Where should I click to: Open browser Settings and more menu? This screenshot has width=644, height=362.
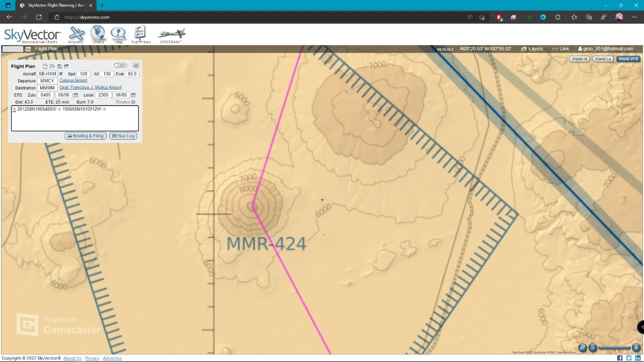(634, 17)
